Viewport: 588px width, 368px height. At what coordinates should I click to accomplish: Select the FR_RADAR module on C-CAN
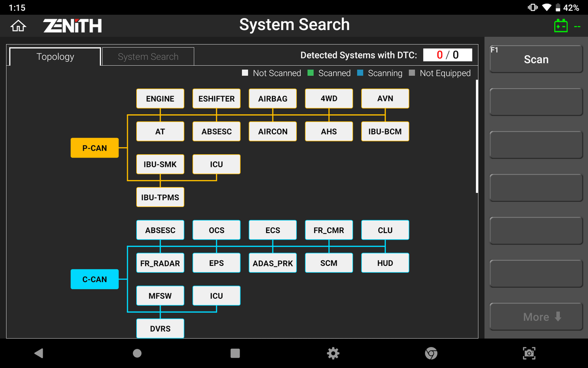click(160, 263)
